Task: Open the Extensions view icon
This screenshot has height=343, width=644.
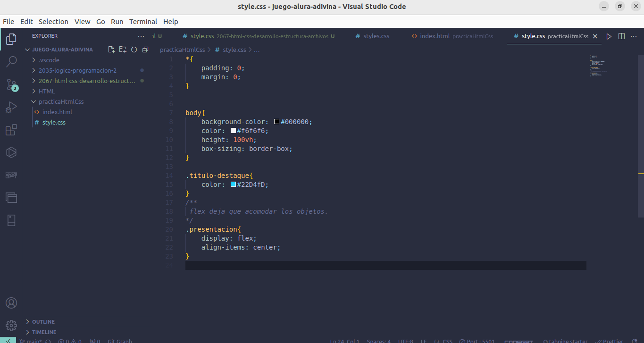Action: pyautogui.click(x=11, y=130)
